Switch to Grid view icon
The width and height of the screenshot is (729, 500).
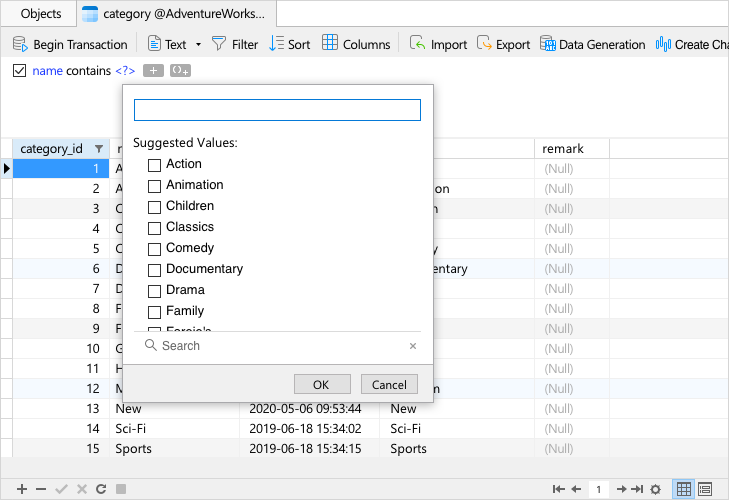coord(683,489)
